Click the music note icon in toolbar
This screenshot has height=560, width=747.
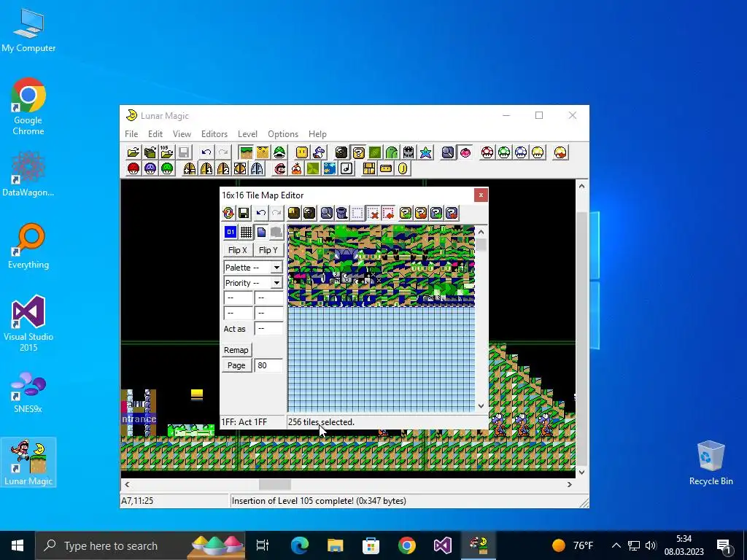[x=347, y=168]
